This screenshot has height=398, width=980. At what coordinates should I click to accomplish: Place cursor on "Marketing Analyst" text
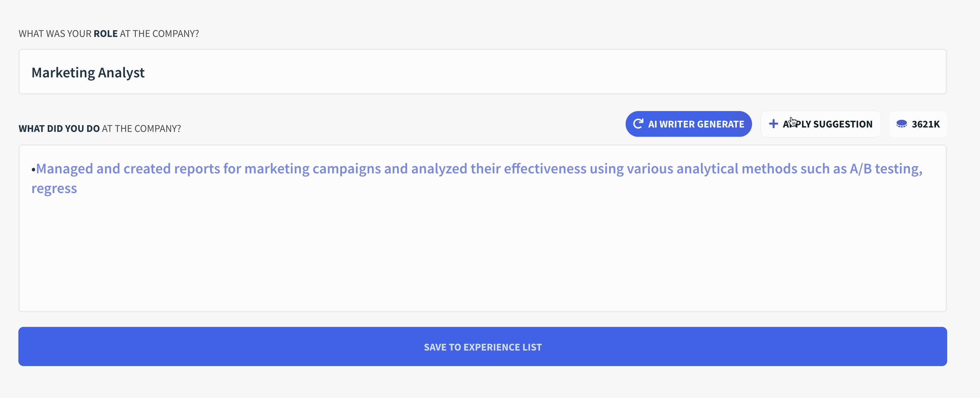pyautogui.click(x=88, y=73)
